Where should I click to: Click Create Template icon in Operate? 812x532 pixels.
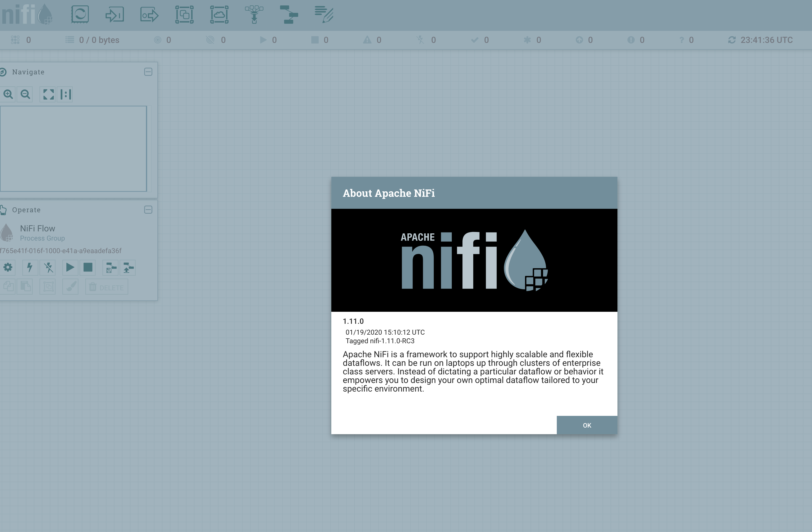coord(110,267)
